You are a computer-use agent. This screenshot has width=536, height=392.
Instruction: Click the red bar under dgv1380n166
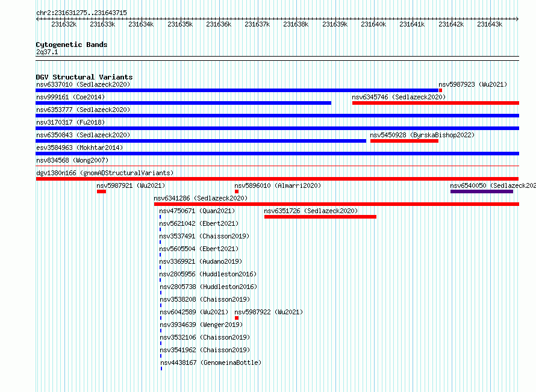277,179
